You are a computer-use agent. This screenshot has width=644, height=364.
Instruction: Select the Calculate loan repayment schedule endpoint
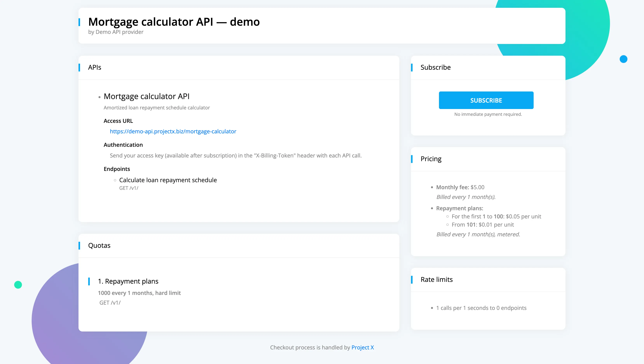[168, 180]
